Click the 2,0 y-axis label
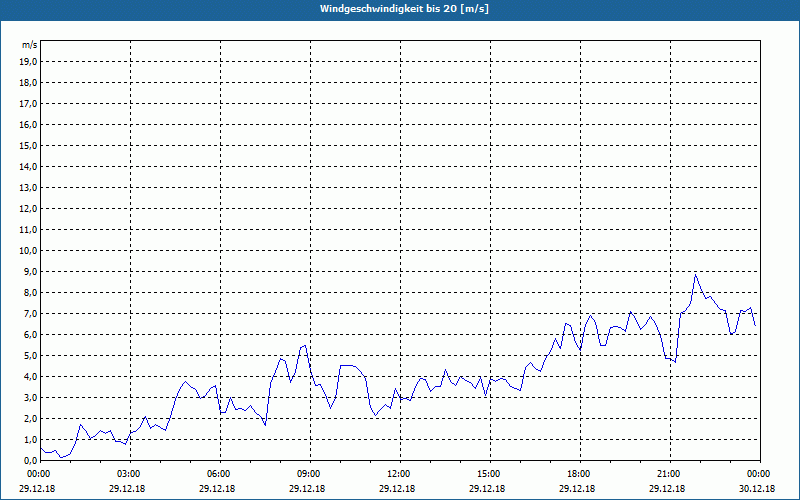800x500 pixels. [30, 419]
